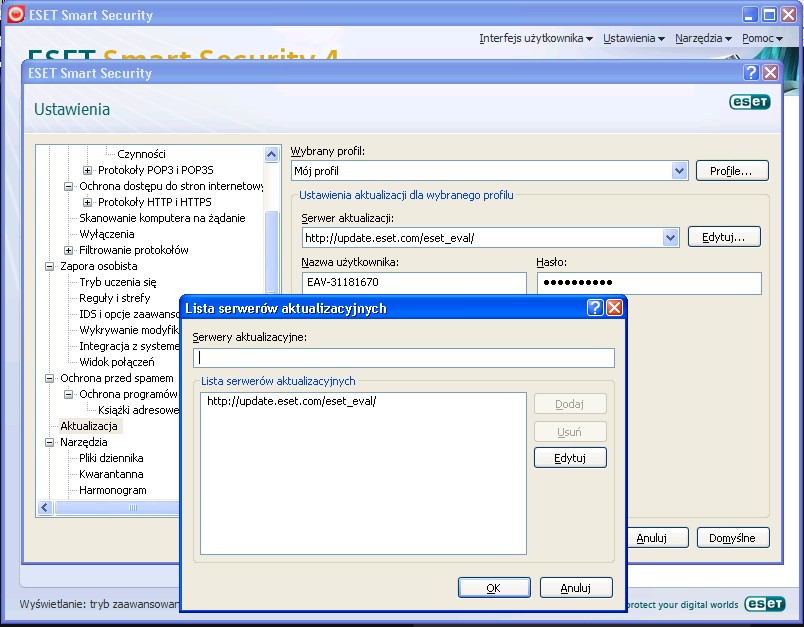Collapse the Zapora osobista tree node
Screen dimensions: 804x627
(50, 266)
